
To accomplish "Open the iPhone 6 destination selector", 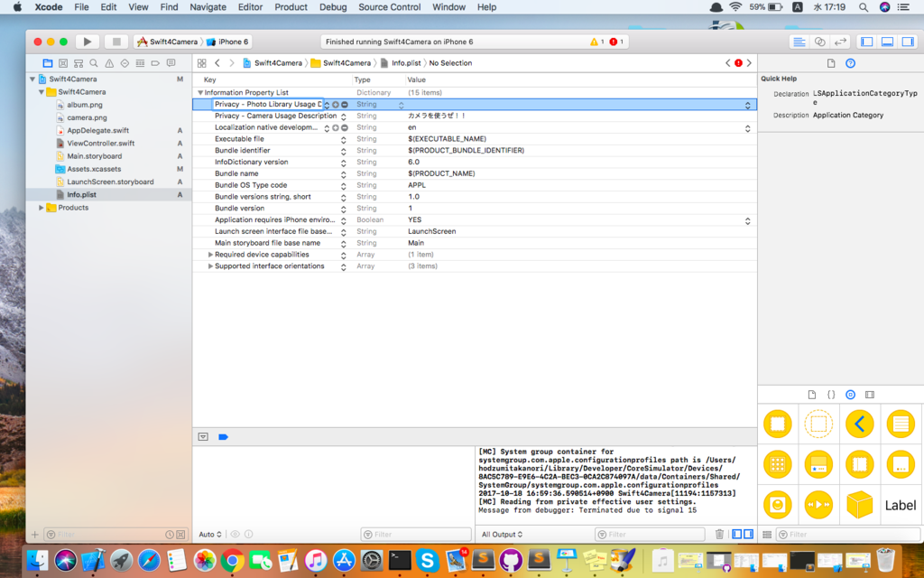I will 227,42.
